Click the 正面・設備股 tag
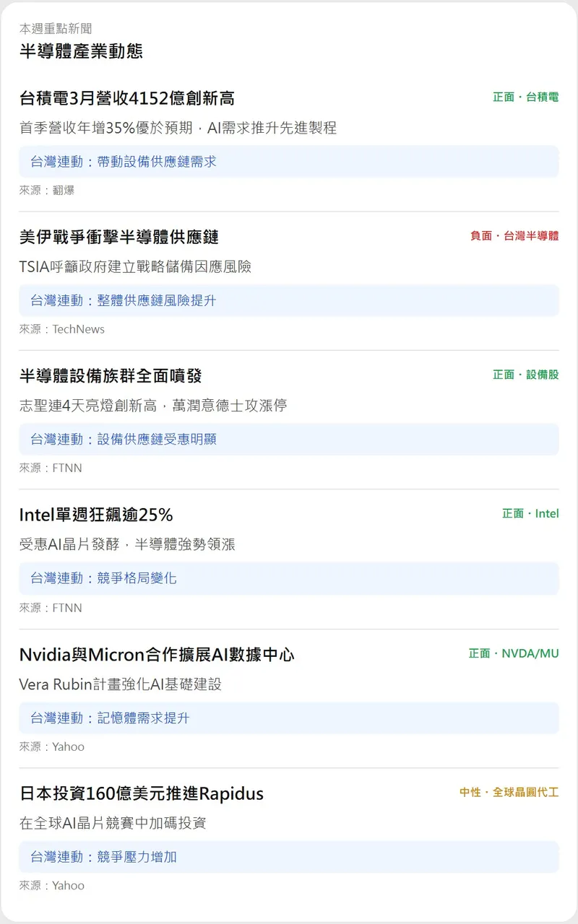This screenshot has width=578, height=924. [x=526, y=375]
